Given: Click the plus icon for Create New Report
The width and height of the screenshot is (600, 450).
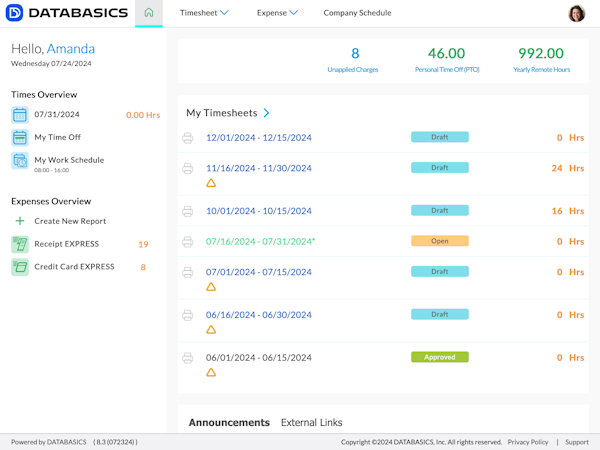Looking at the screenshot, I should tap(20, 221).
